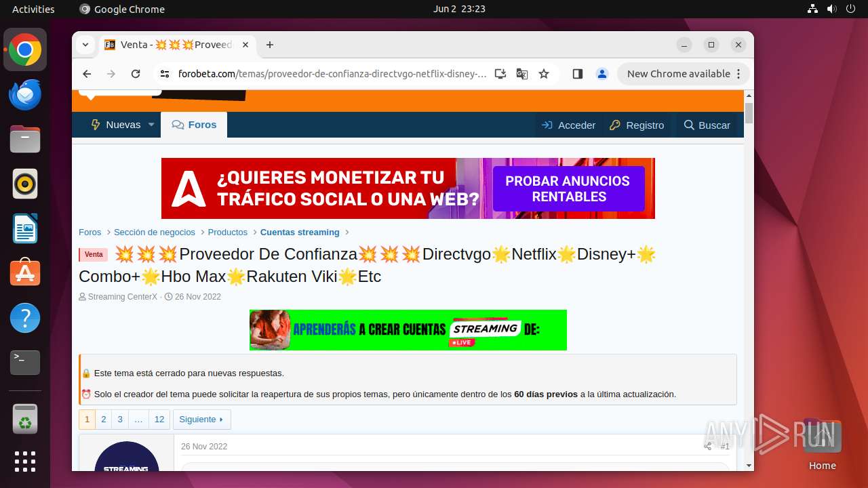This screenshot has width=868, height=488.
Task: Click post #1 permalink number
Action: 725,447
